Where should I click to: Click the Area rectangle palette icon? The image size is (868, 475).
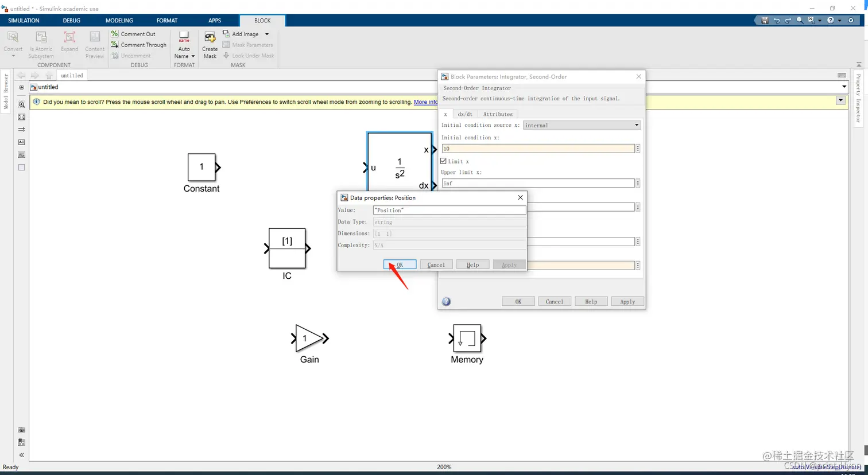(21, 168)
